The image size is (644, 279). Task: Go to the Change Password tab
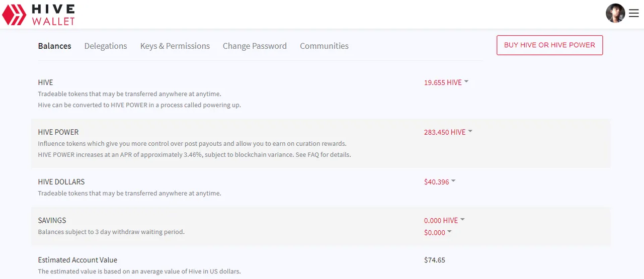[255, 46]
